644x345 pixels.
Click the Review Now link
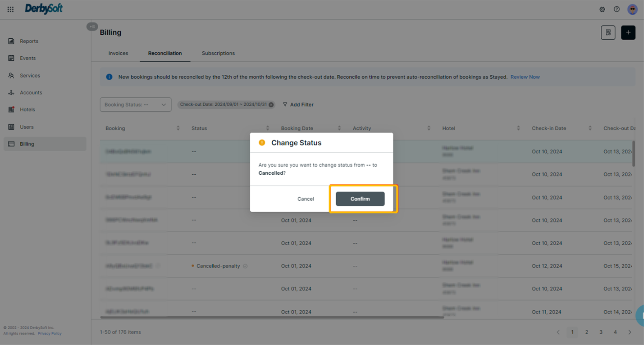pos(525,77)
